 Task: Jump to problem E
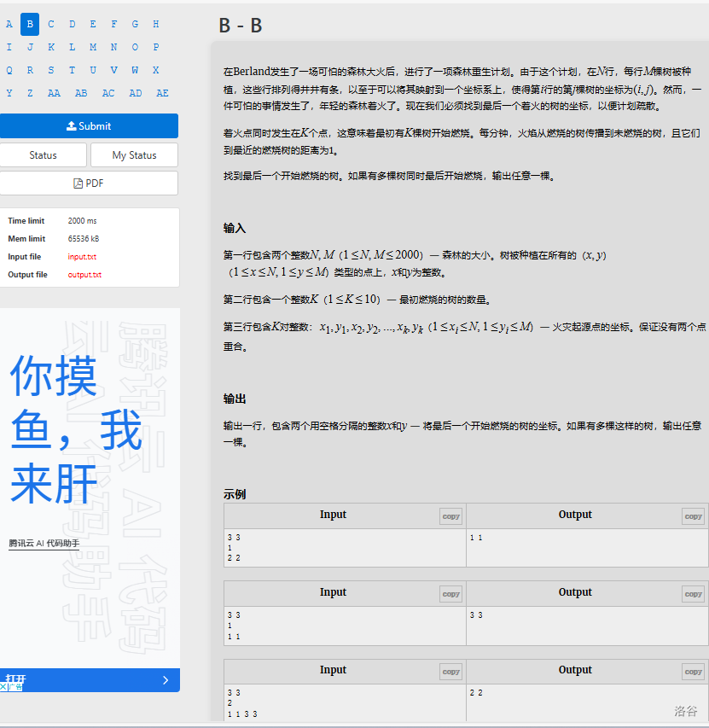pyautogui.click(x=93, y=24)
